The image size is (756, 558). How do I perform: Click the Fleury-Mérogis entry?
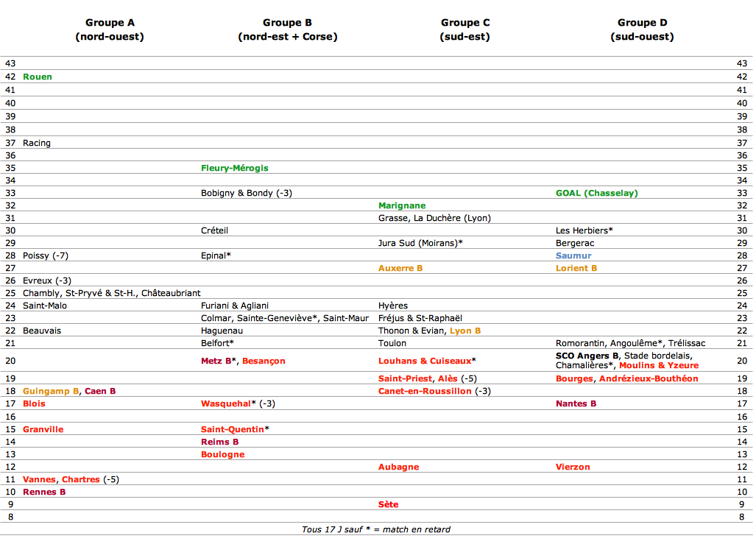point(234,168)
